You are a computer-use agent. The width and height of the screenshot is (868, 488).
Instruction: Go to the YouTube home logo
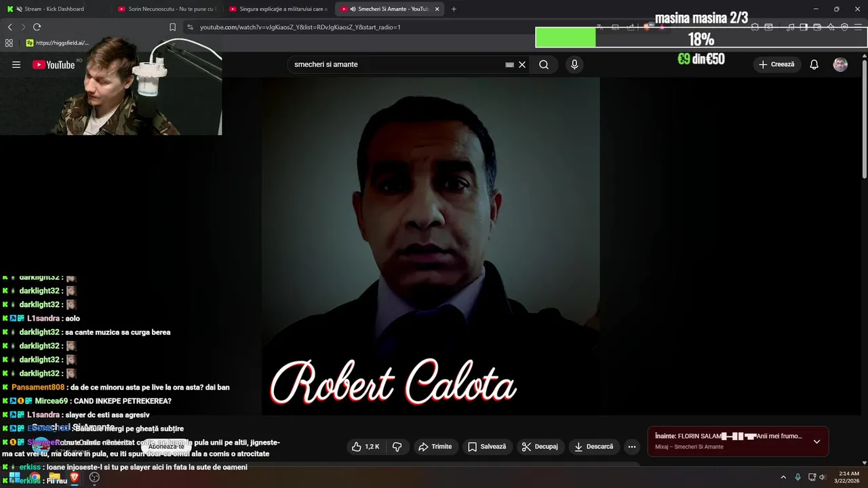tap(54, 64)
